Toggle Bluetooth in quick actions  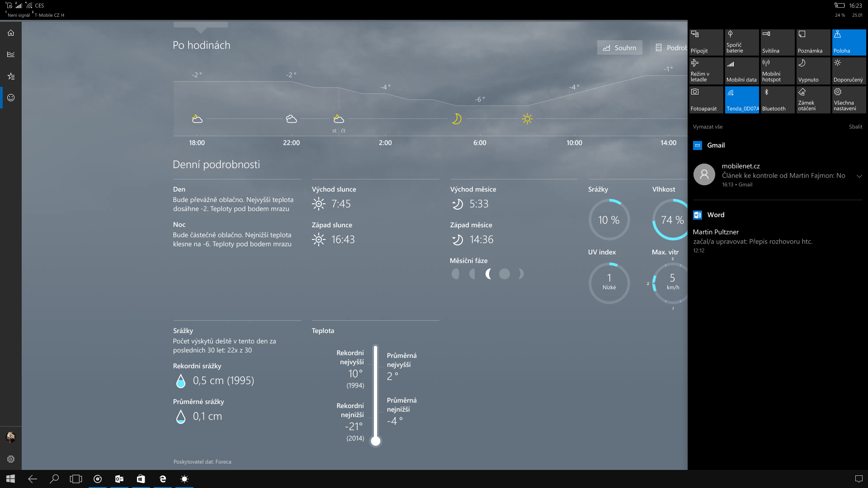(777, 99)
